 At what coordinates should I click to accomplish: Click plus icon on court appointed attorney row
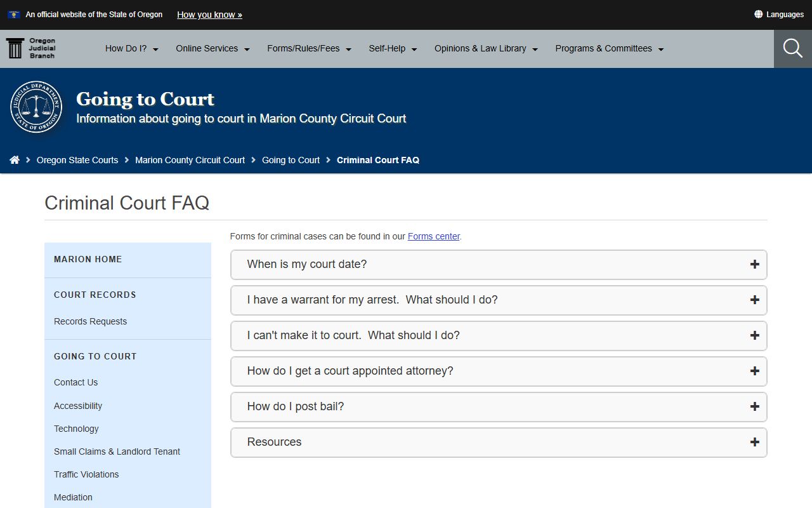(x=754, y=371)
